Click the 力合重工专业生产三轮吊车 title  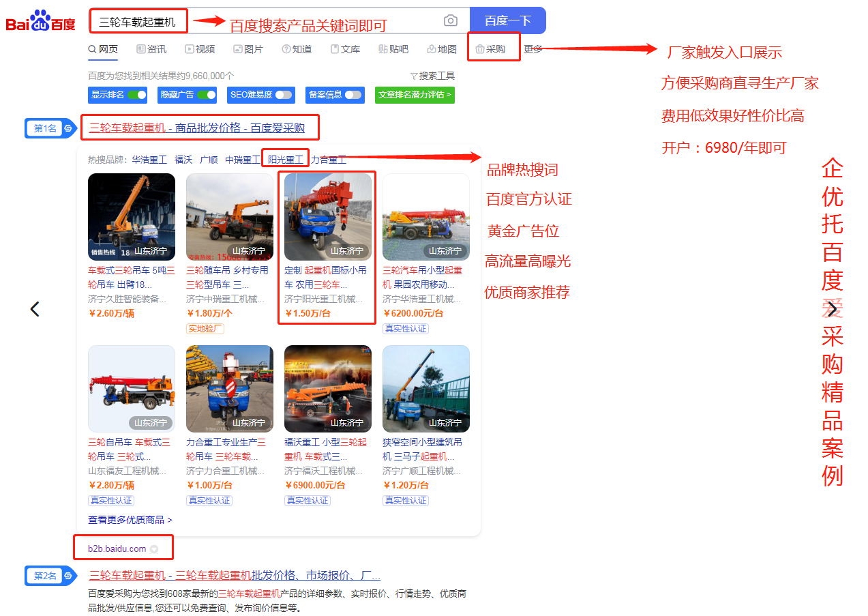pos(226,449)
